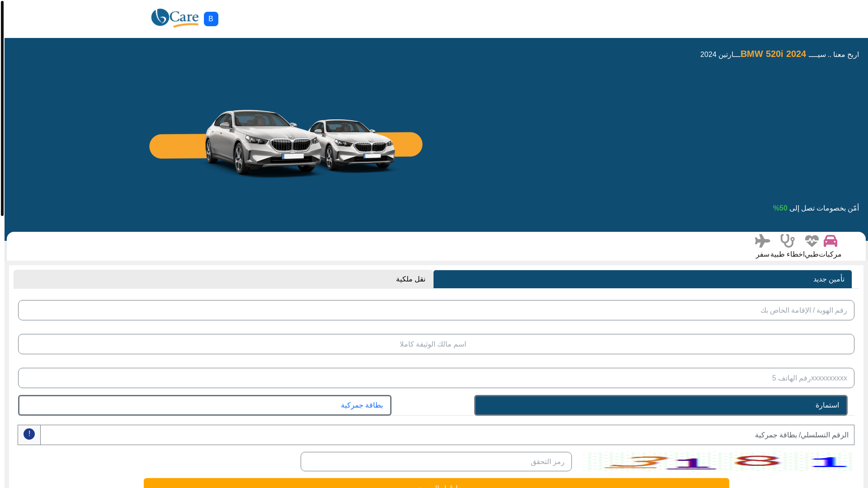868x488 pixels.
Task: Click the 50% discount text
Action: pos(780,208)
